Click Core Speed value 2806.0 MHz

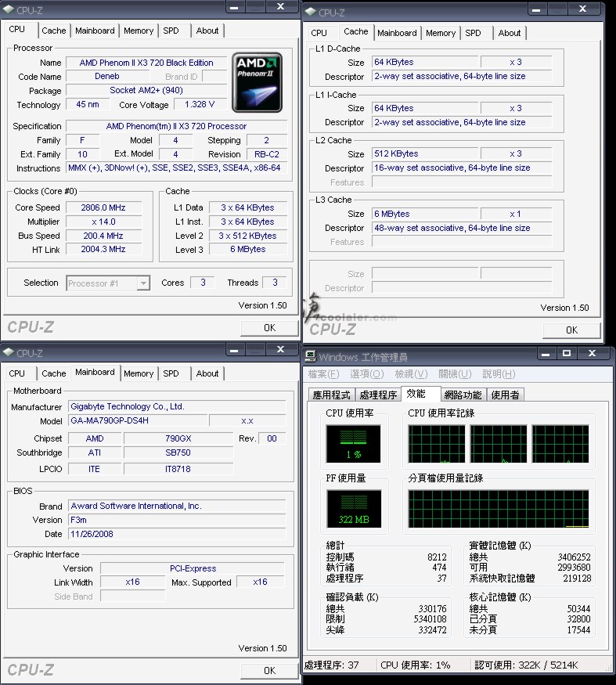[103, 207]
